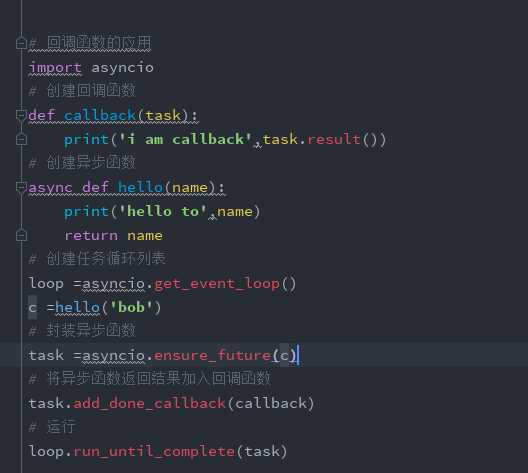Click the comment '# 创建任务循环列表'
Image resolution: width=528 pixels, height=473 pixels.
(97, 259)
